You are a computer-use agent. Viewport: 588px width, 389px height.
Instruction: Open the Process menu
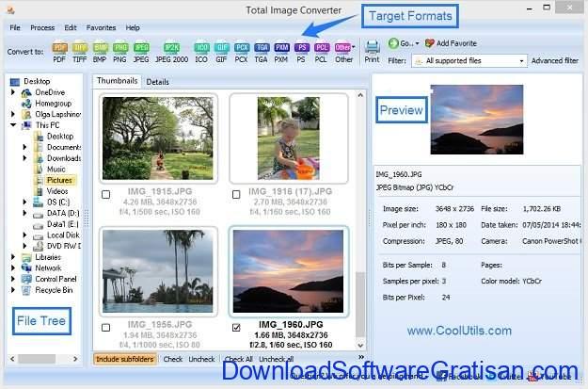[x=42, y=28]
